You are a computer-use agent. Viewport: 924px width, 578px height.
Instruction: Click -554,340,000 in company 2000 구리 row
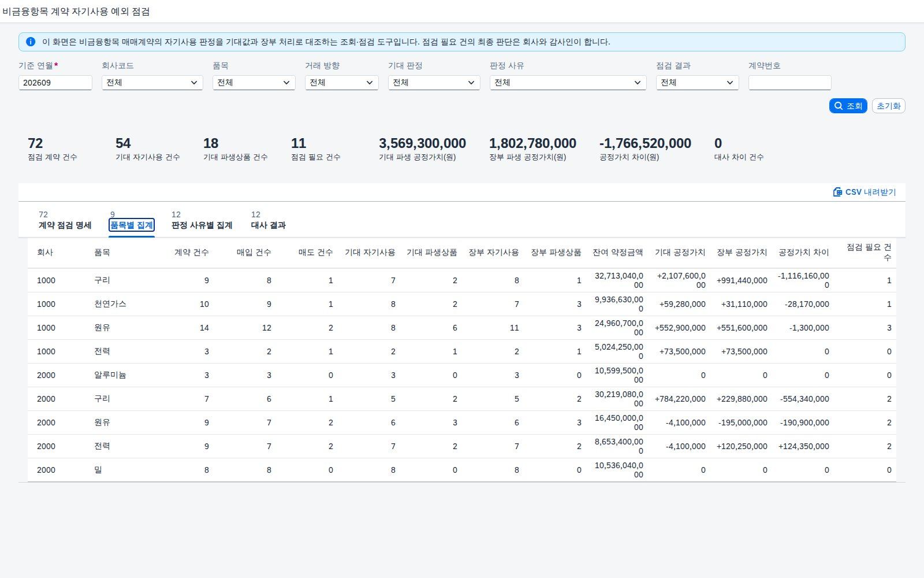(x=804, y=399)
